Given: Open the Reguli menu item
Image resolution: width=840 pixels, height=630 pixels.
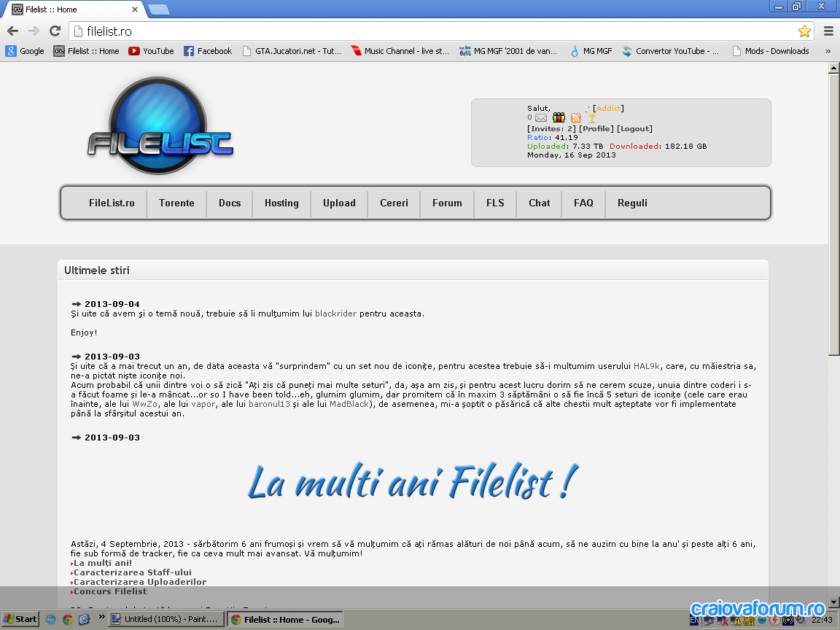Looking at the screenshot, I should click(x=632, y=203).
